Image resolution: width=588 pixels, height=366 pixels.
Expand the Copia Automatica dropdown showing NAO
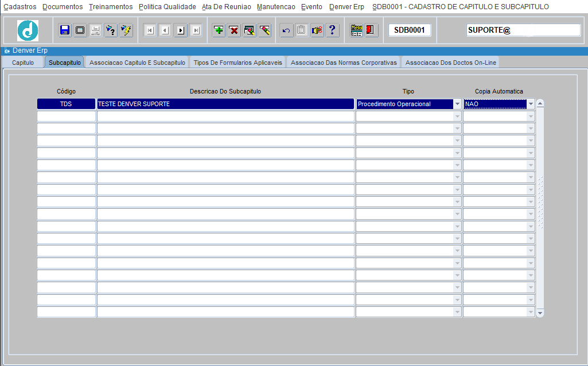pos(531,104)
